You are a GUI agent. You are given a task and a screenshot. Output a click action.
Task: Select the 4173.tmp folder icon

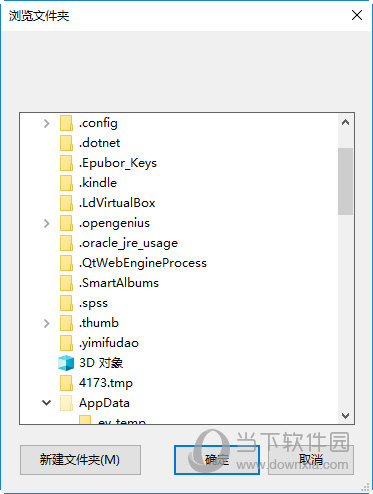click(x=66, y=383)
